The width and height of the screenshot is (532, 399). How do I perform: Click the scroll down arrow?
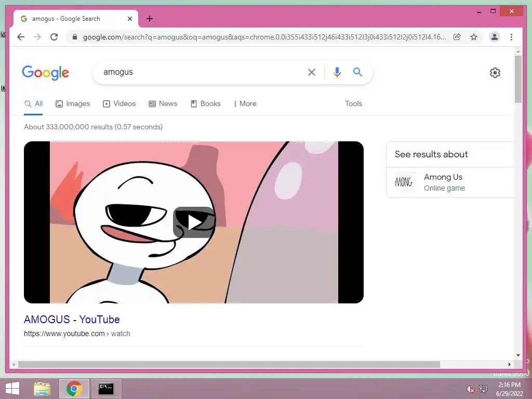(x=518, y=355)
